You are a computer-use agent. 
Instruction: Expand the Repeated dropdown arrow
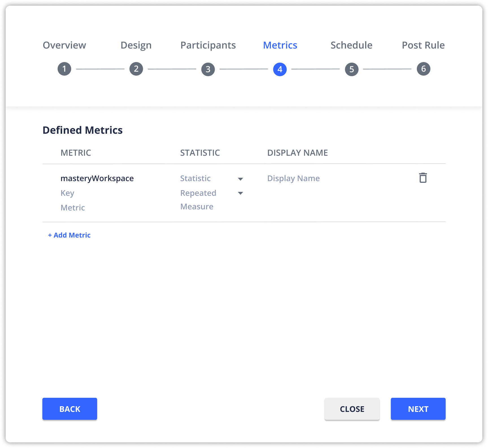[x=241, y=193]
